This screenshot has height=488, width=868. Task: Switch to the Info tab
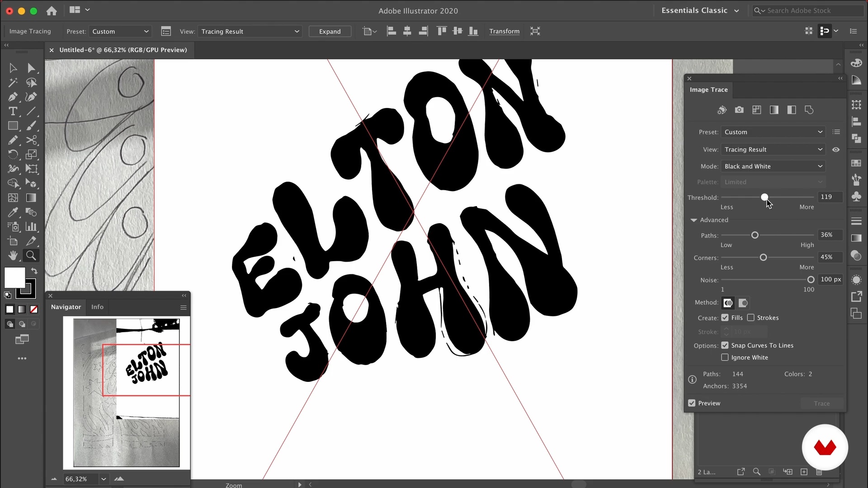[x=97, y=307]
